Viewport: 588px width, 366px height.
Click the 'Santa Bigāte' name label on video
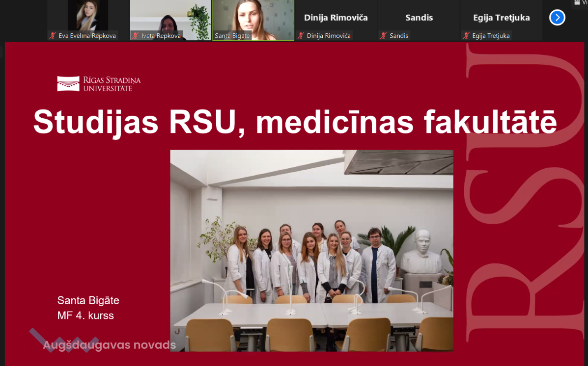click(x=232, y=36)
